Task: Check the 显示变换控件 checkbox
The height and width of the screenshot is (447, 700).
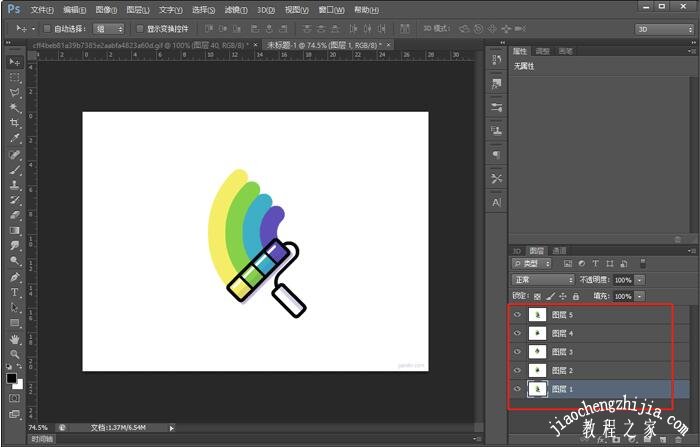Action: pyautogui.click(x=138, y=29)
